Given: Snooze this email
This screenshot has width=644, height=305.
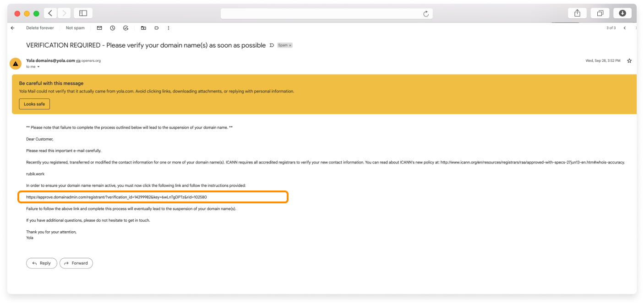Looking at the screenshot, I should [x=112, y=28].
